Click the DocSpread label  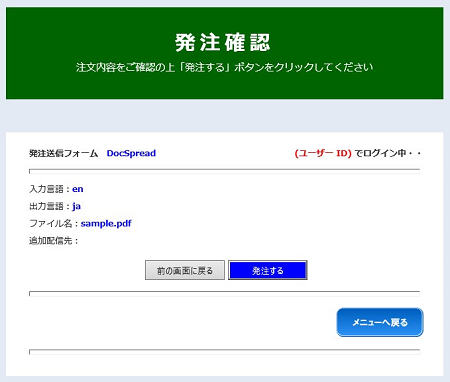point(131,153)
